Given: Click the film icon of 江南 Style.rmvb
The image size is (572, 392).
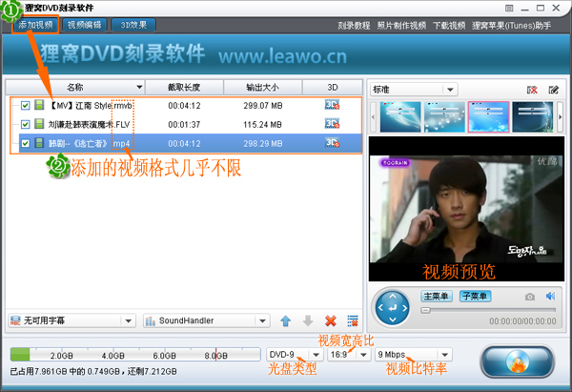Looking at the screenshot, I should [x=39, y=105].
